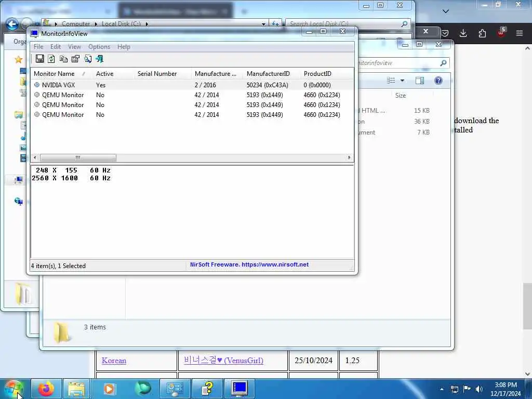Image resolution: width=532 pixels, height=399 pixels.
Task: Open the Help menu in MonitorInfoView
Action: click(124, 46)
